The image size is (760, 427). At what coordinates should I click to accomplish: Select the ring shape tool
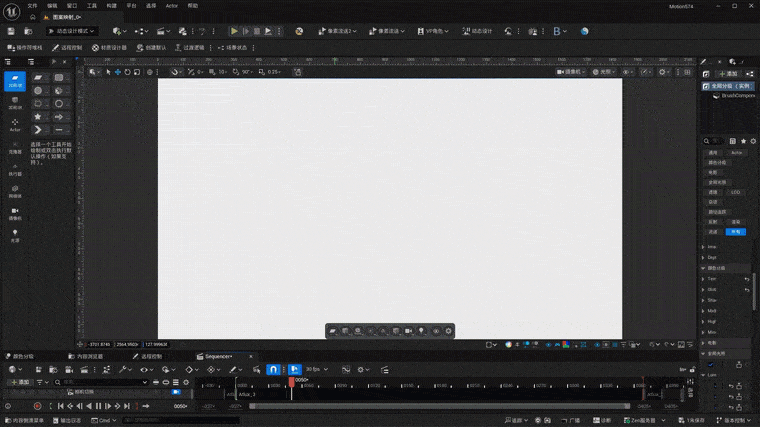59,104
